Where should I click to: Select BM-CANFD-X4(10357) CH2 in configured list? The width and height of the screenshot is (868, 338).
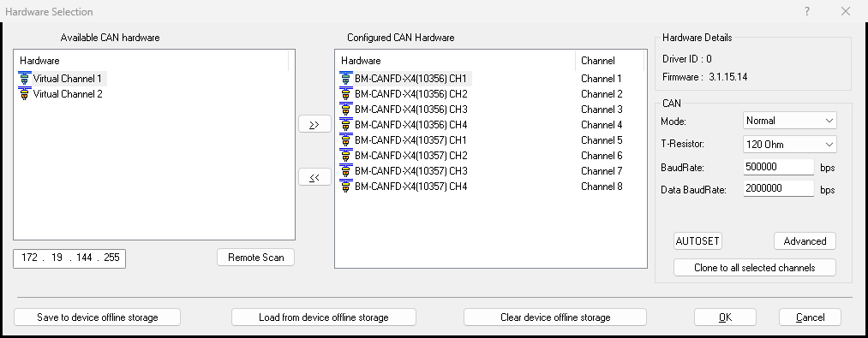[410, 156]
